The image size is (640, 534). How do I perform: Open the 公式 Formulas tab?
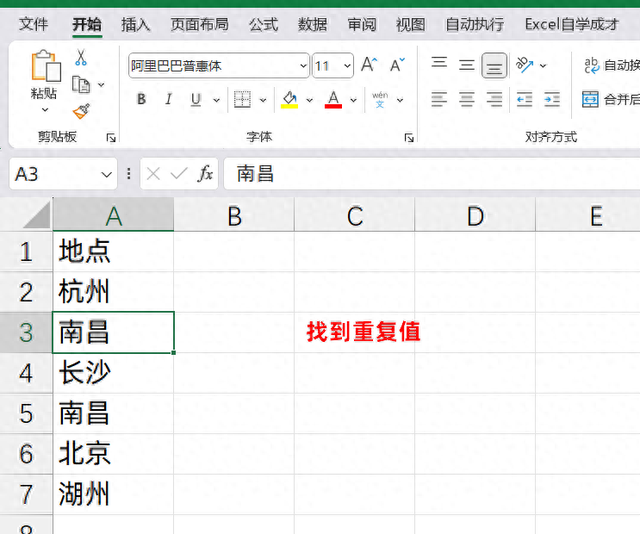click(264, 24)
